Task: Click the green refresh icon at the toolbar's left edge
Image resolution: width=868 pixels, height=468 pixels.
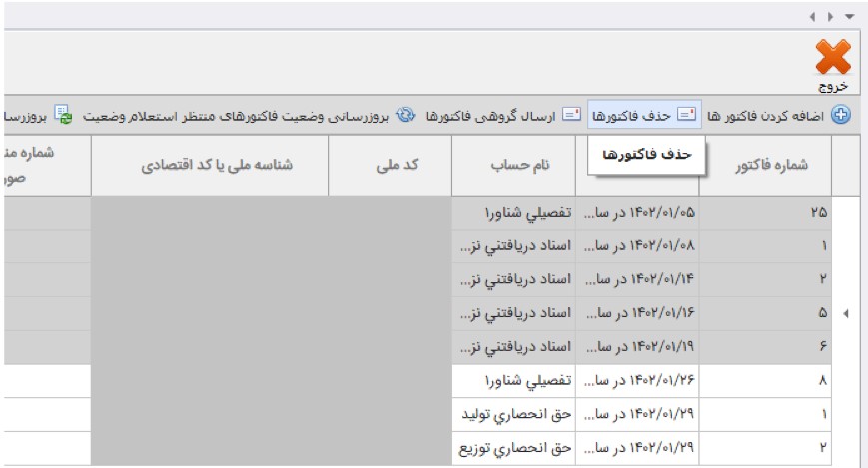Action: (63, 116)
